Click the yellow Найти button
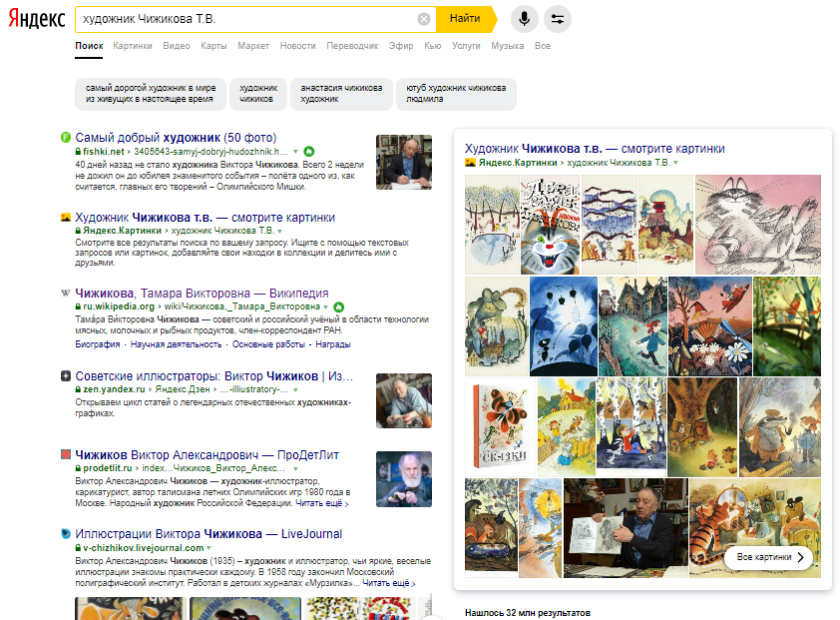This screenshot has width=840, height=620. [x=467, y=19]
